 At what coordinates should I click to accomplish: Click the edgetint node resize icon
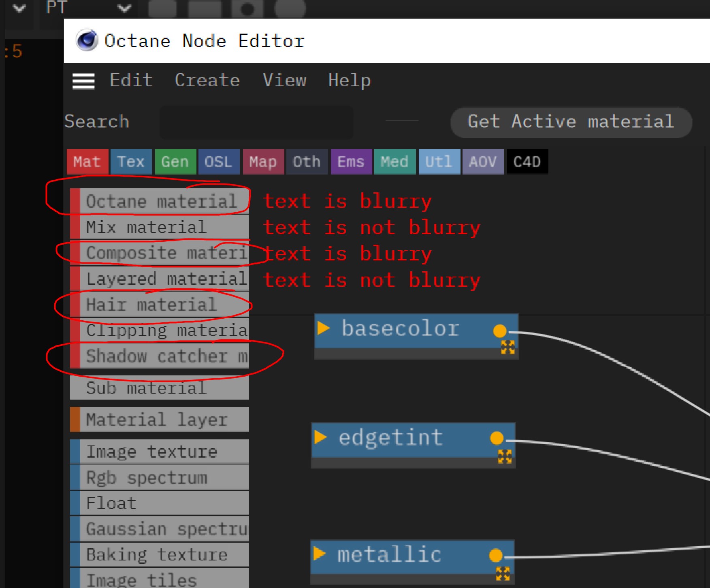[505, 456]
